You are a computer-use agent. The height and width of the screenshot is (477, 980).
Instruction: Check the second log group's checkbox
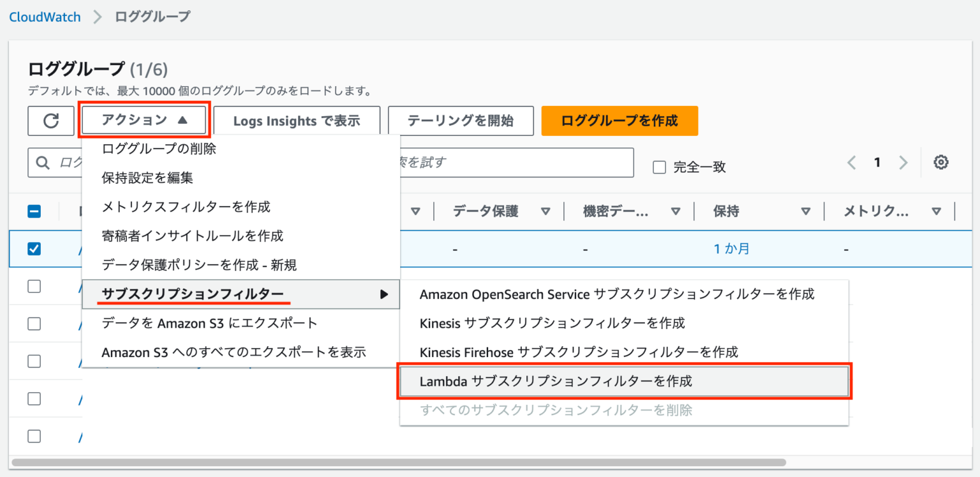pyautogui.click(x=34, y=286)
